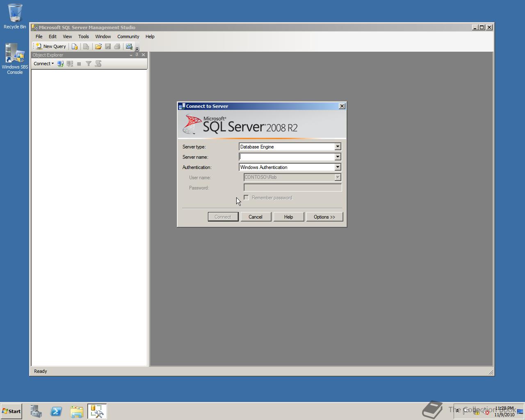Click the Analysis Services query icon
This screenshot has height=420, width=525.
(x=86, y=46)
